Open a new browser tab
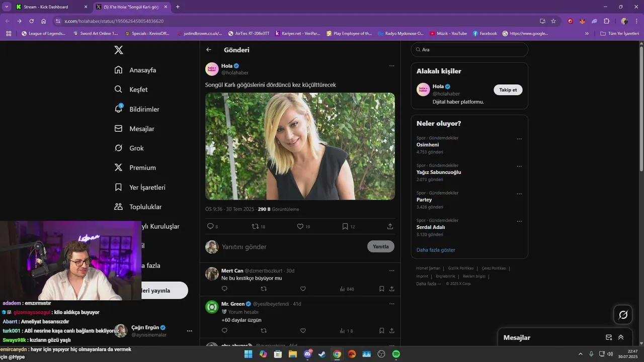This screenshot has height=362, width=644. (178, 7)
